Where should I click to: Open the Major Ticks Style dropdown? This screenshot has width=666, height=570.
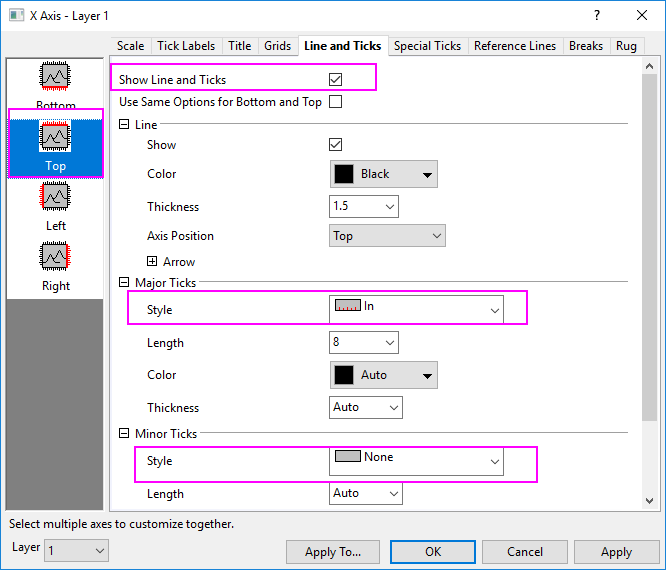(415, 309)
